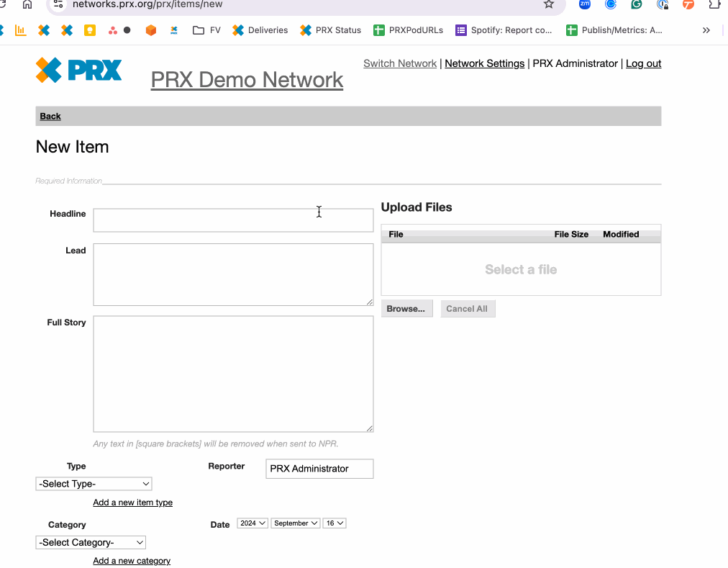Click the Add a new item type link
This screenshot has height=568, width=728.
coord(132,502)
